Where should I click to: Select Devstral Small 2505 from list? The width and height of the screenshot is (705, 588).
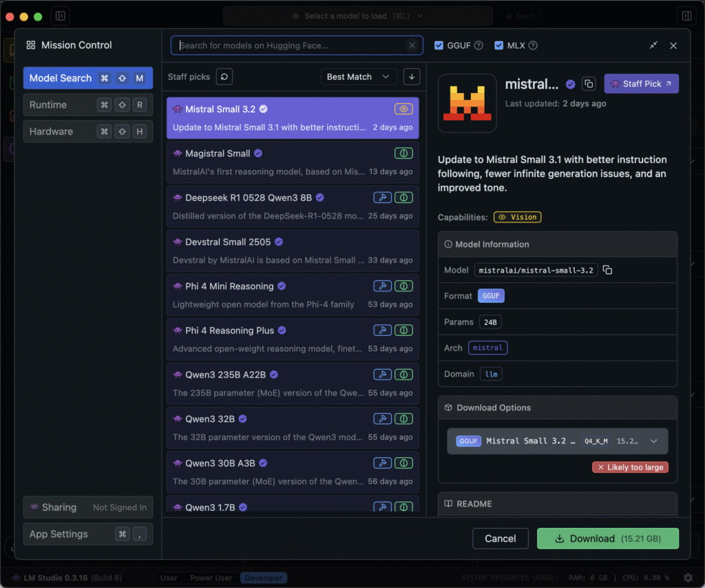point(293,251)
